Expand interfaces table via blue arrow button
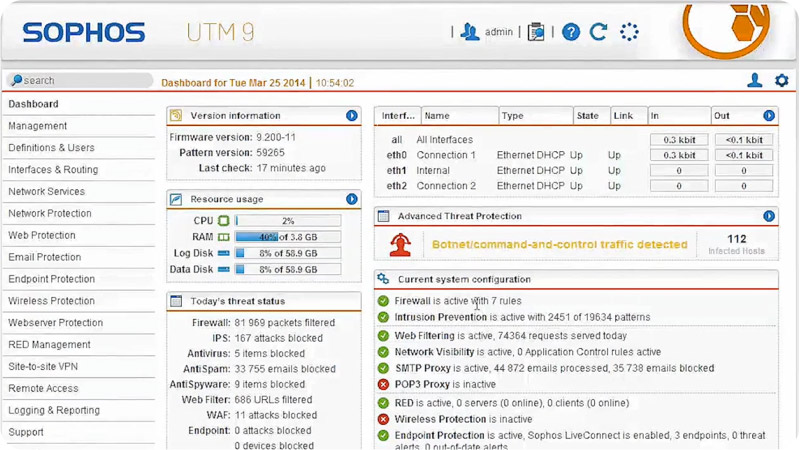This screenshot has width=800, height=450. click(769, 115)
